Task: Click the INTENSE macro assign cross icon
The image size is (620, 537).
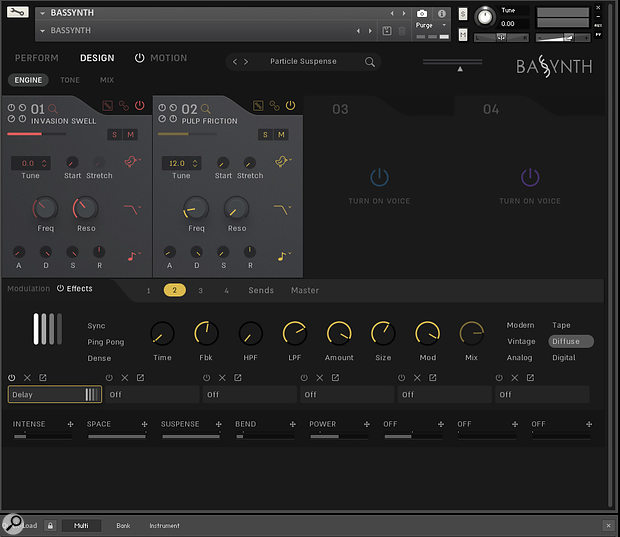Action: click(x=70, y=424)
